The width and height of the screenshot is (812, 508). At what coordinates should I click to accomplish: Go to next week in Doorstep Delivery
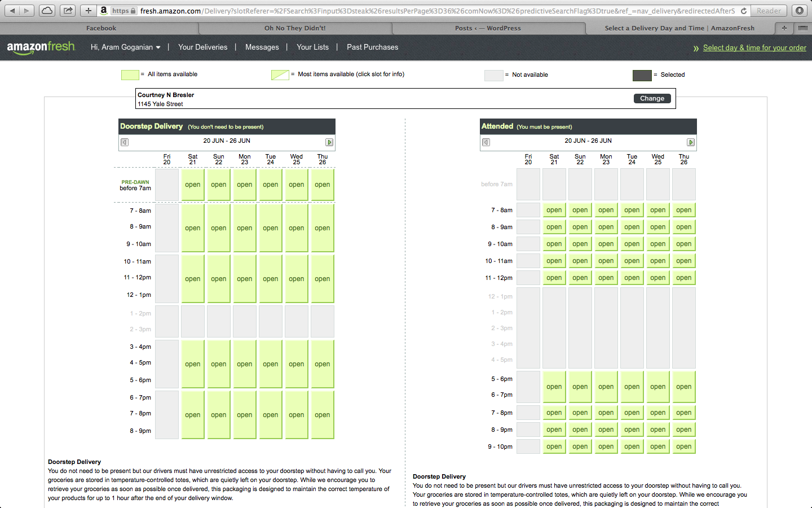[x=329, y=142]
